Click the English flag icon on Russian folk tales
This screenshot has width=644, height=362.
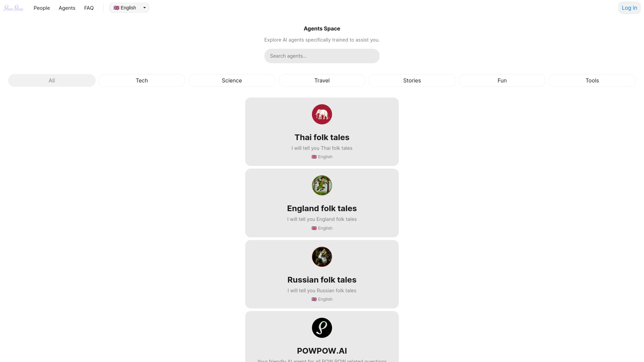314,299
